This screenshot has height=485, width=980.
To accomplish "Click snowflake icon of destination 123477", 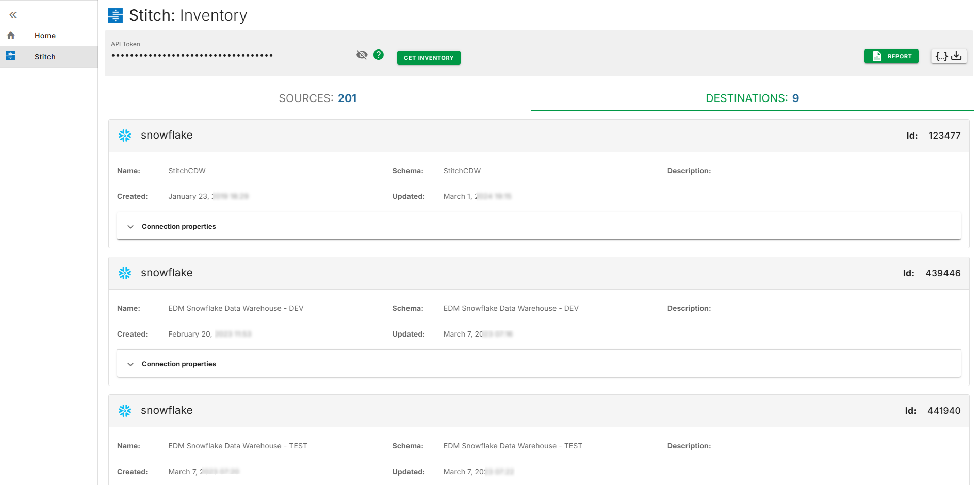I will click(x=125, y=136).
